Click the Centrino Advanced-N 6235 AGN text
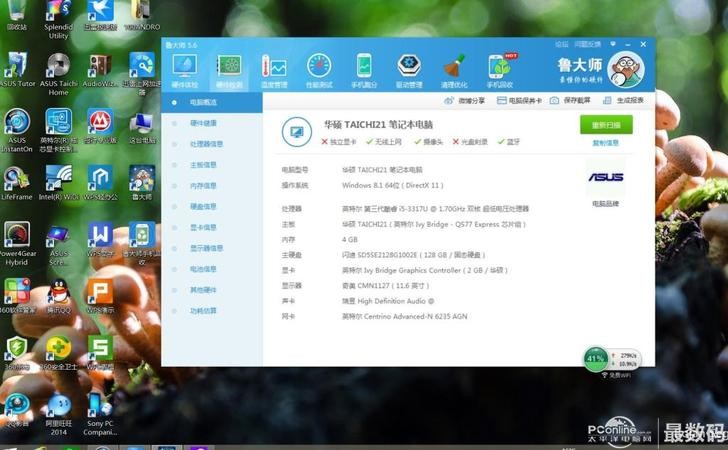Viewport: 728px width, 450px height. click(x=404, y=317)
